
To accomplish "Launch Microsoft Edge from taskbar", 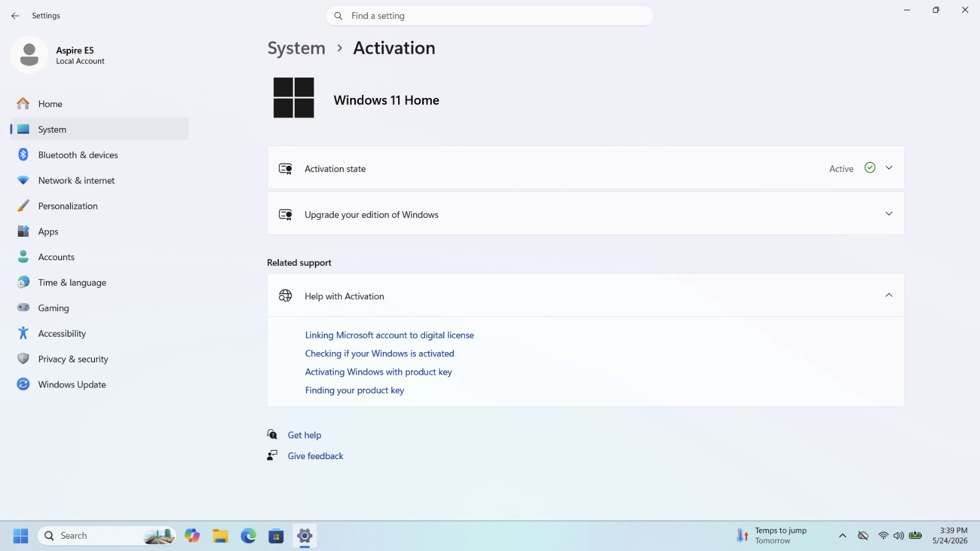I will (249, 536).
